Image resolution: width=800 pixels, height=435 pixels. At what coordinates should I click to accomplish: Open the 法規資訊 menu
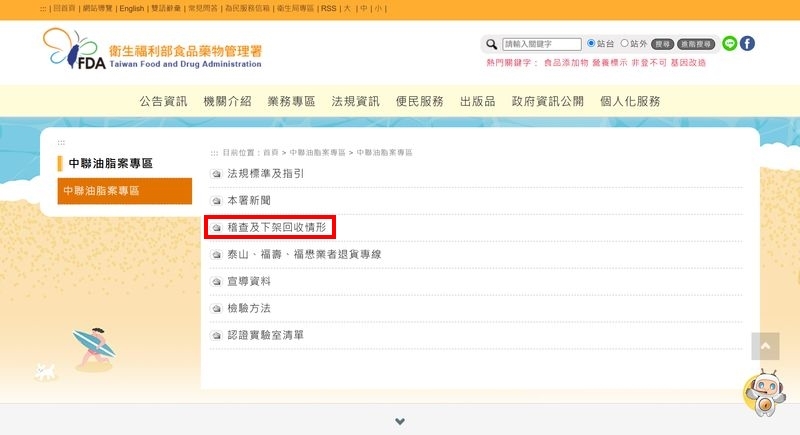356,101
